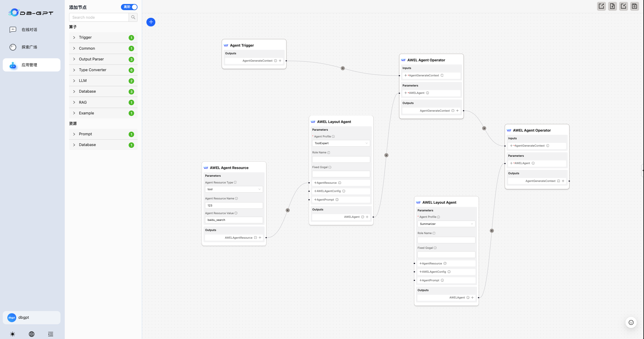Click the blue plus add node button
The height and width of the screenshot is (339, 644).
151,22
